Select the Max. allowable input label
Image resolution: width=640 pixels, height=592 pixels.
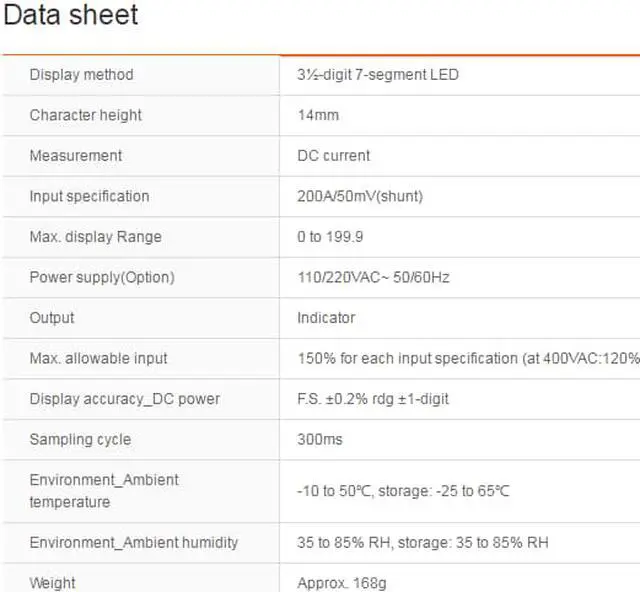98,358
